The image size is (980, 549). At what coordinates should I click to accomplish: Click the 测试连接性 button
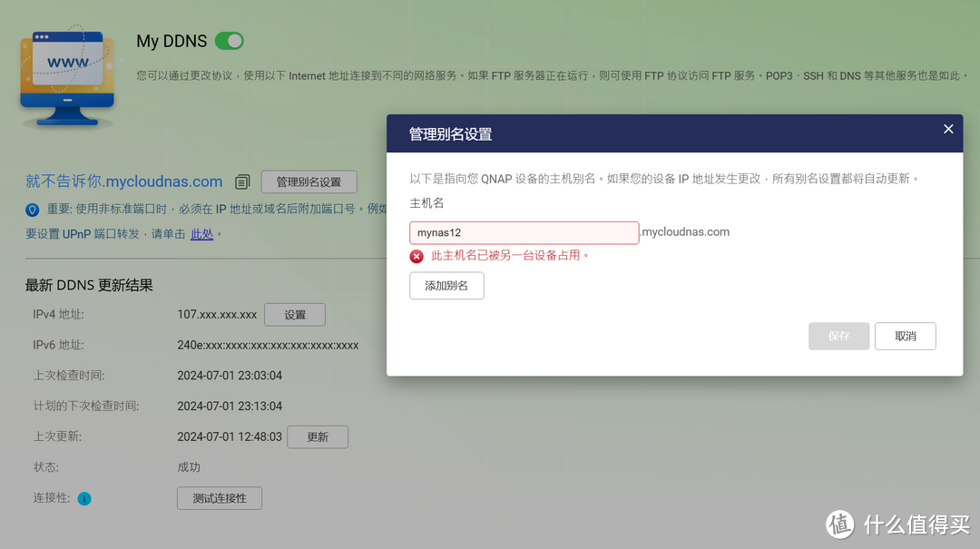coord(220,498)
